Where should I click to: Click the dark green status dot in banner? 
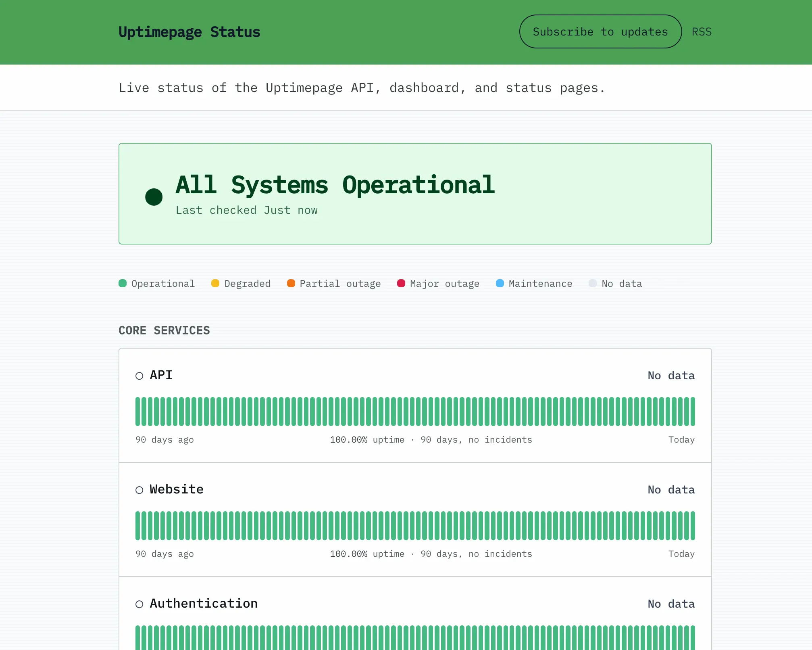point(154,197)
